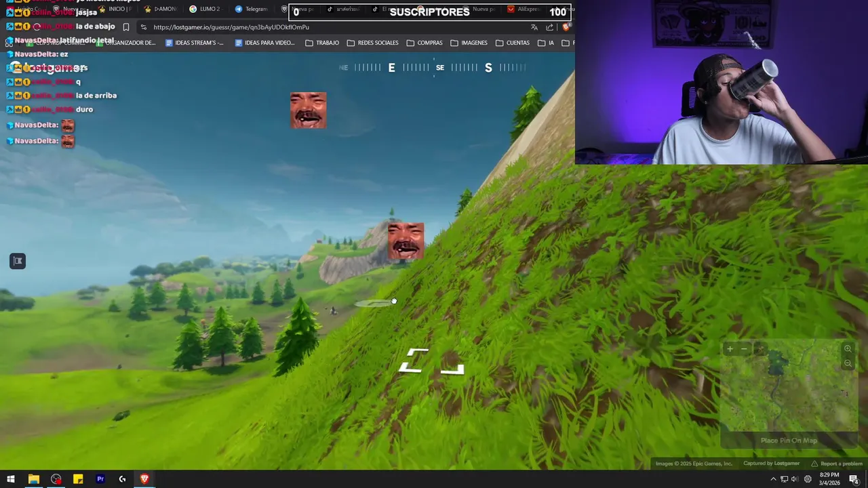Switch to the AliExpress tab
Screen dimensions: 868x488
(x=524, y=9)
